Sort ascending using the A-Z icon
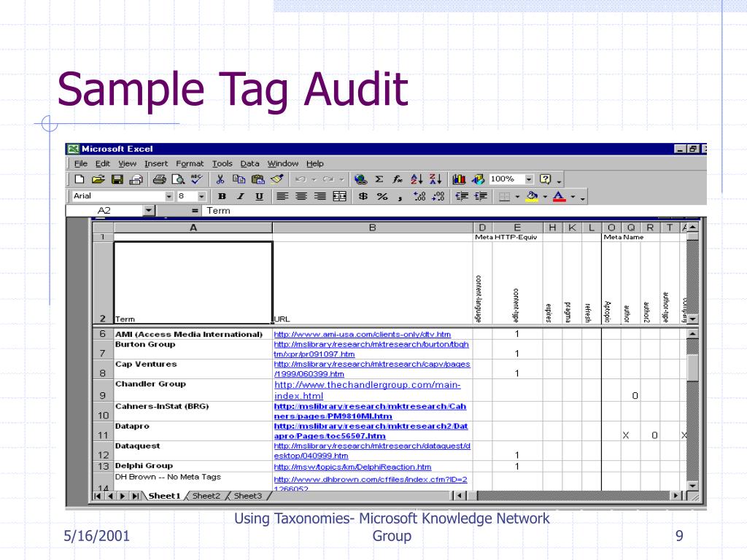Screen dimensions: 747x560 pyautogui.click(x=417, y=179)
